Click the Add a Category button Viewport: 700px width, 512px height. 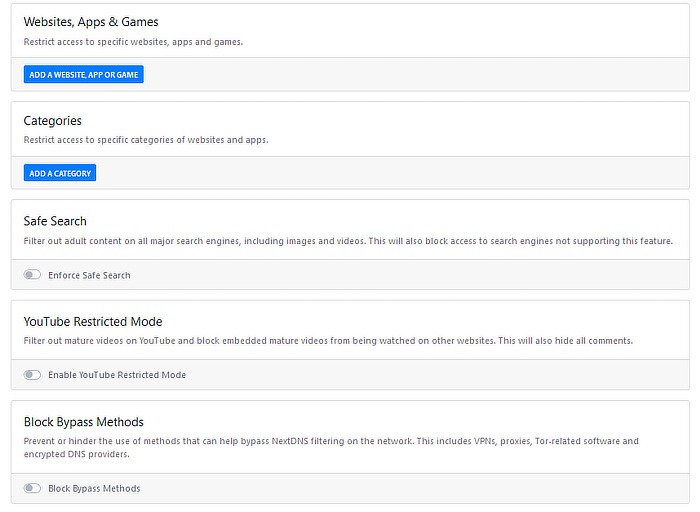click(60, 173)
